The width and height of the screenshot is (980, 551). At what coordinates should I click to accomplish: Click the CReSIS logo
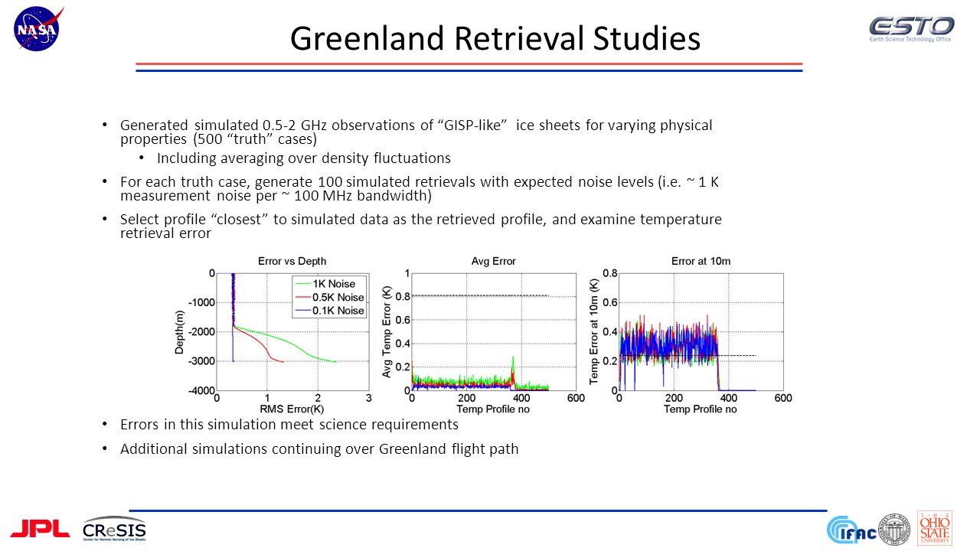pos(114,529)
